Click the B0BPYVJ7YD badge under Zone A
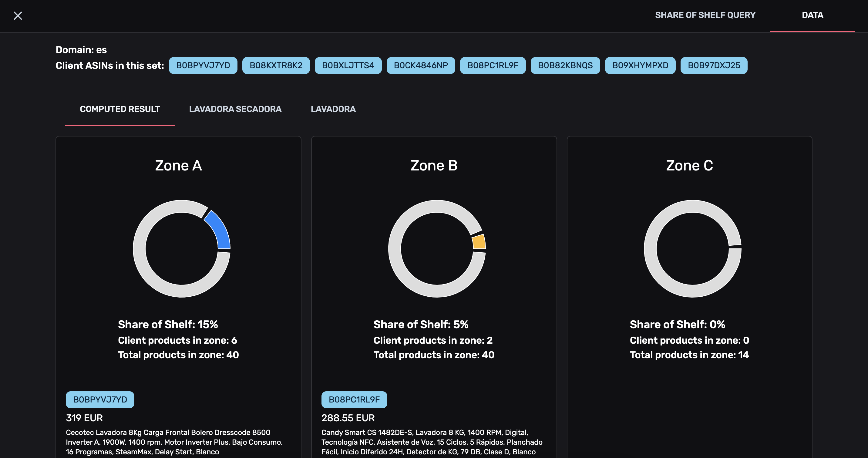Viewport: 868px width, 458px height. point(100,399)
